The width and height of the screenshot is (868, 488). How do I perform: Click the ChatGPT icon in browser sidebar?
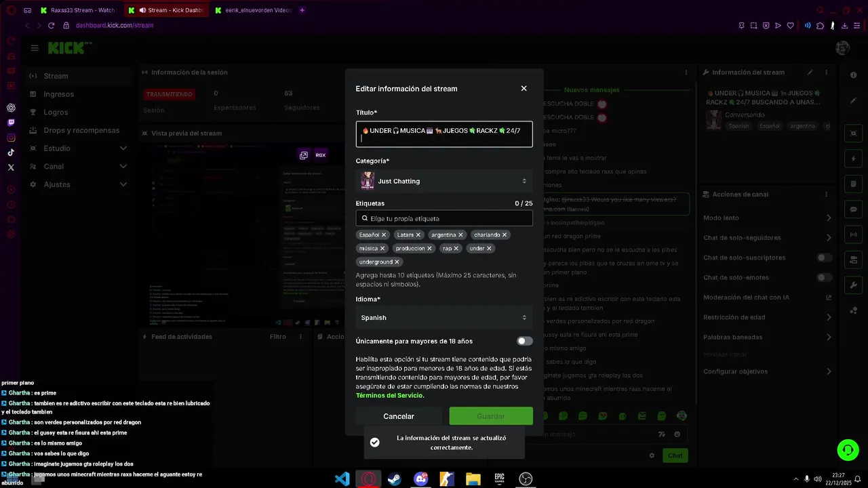(x=11, y=108)
